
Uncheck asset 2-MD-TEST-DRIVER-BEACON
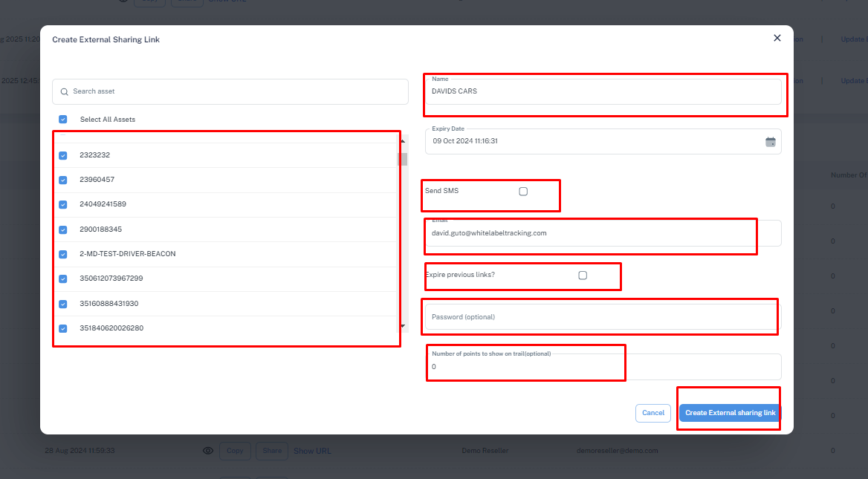pyautogui.click(x=63, y=255)
